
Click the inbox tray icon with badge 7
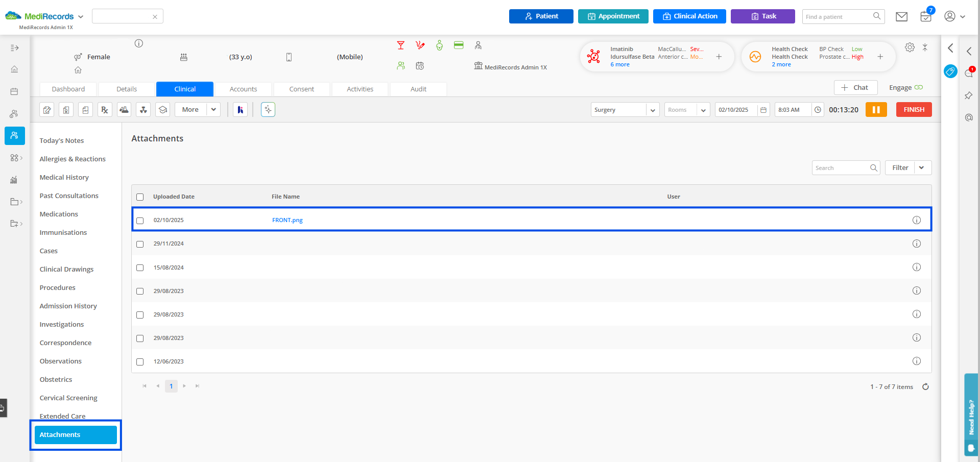coord(925,17)
